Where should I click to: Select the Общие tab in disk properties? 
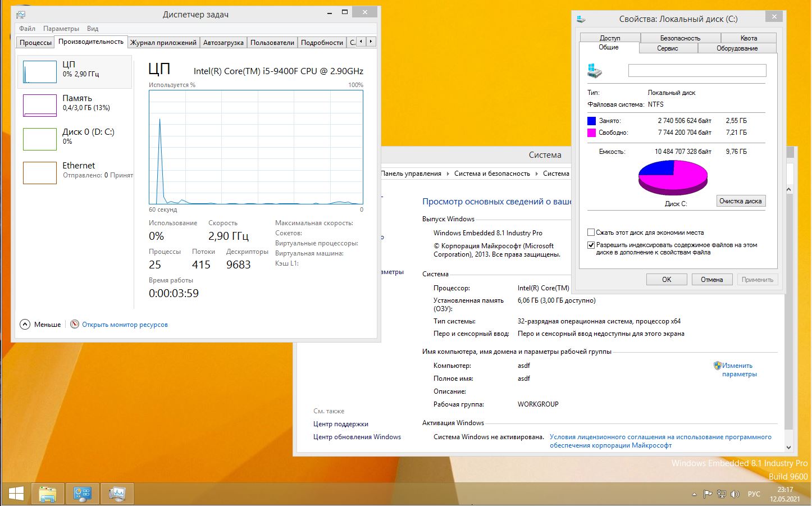coord(609,48)
